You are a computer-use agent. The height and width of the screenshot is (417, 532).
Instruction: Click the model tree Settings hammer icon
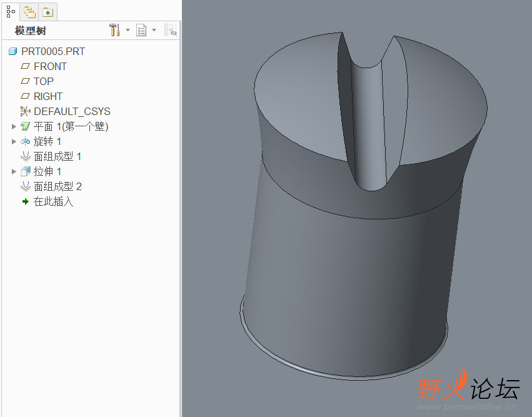[x=114, y=30]
